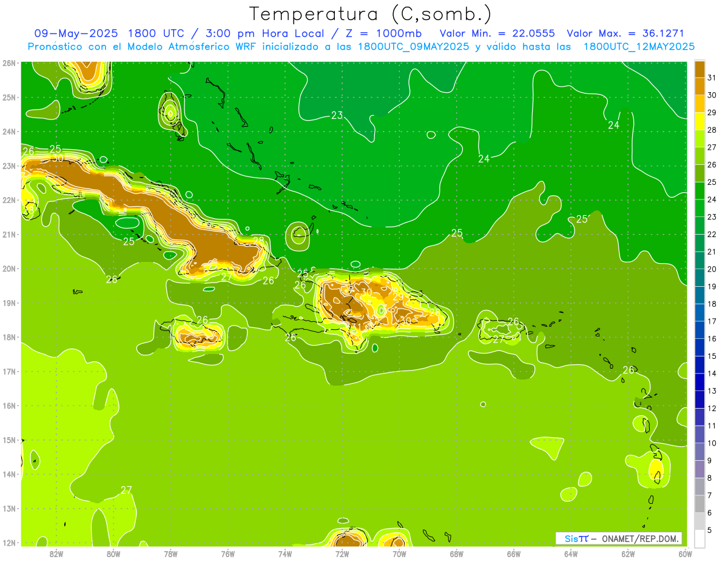Image resolution: width=728 pixels, height=562 pixels.
Task: Click the 20N latitude axis label
Action: click(9, 268)
